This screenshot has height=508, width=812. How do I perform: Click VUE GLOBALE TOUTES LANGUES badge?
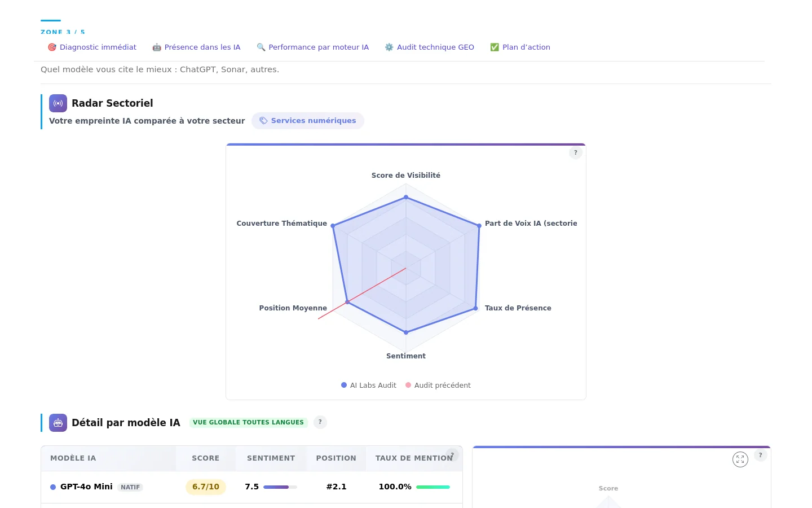(x=248, y=422)
